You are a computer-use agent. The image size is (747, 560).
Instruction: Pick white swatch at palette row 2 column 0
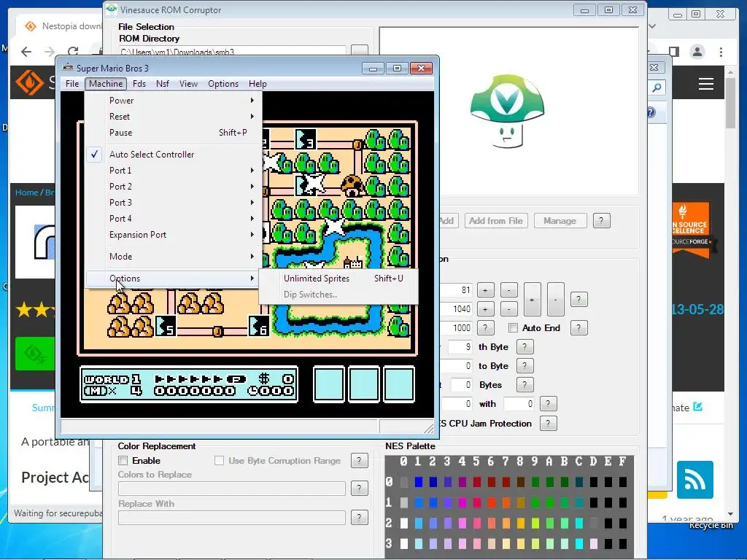[404, 524]
